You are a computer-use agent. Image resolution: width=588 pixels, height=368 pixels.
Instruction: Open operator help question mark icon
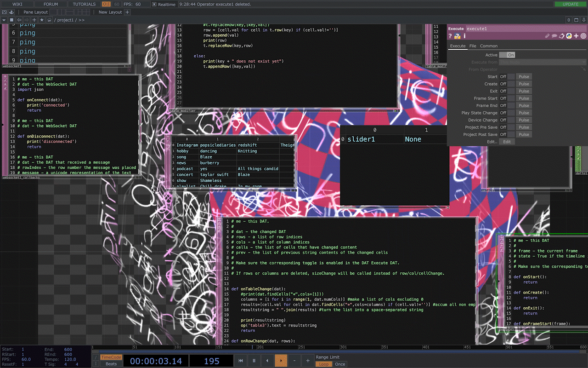click(x=451, y=36)
